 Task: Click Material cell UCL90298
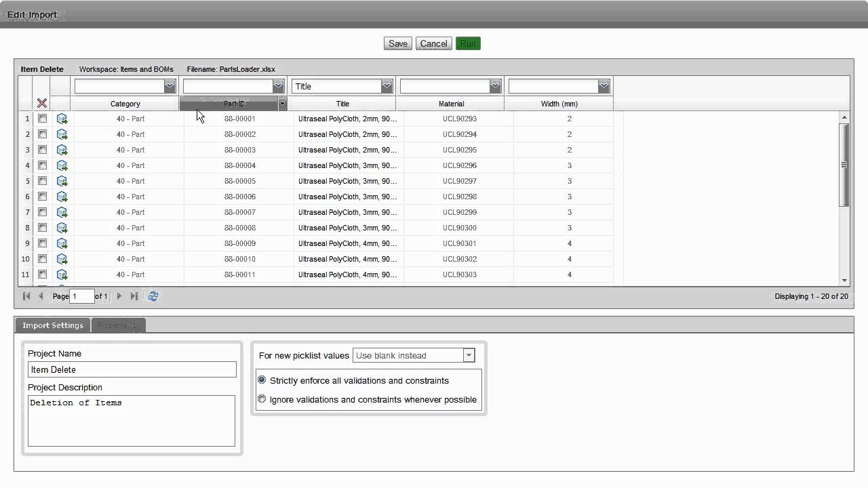pyautogui.click(x=460, y=197)
